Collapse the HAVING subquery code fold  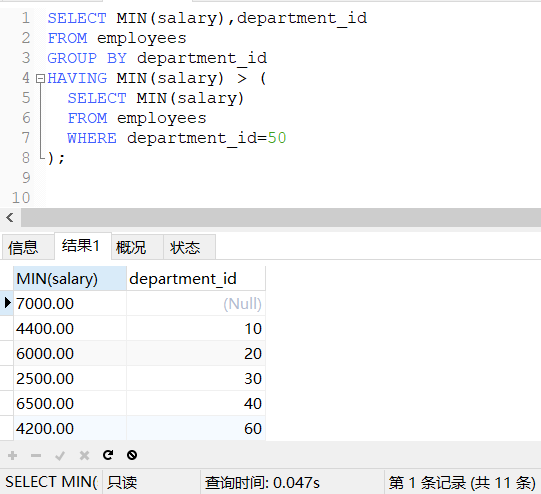pos(40,79)
